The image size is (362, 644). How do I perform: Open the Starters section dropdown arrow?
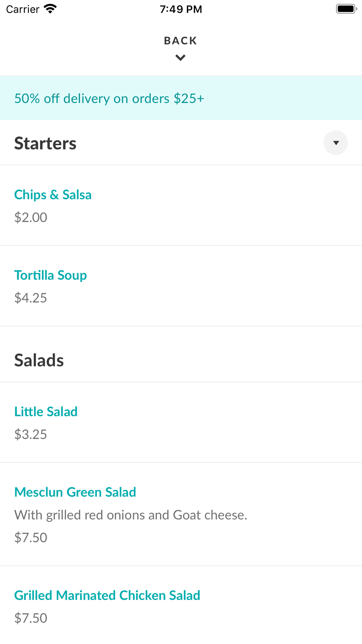pos(336,143)
